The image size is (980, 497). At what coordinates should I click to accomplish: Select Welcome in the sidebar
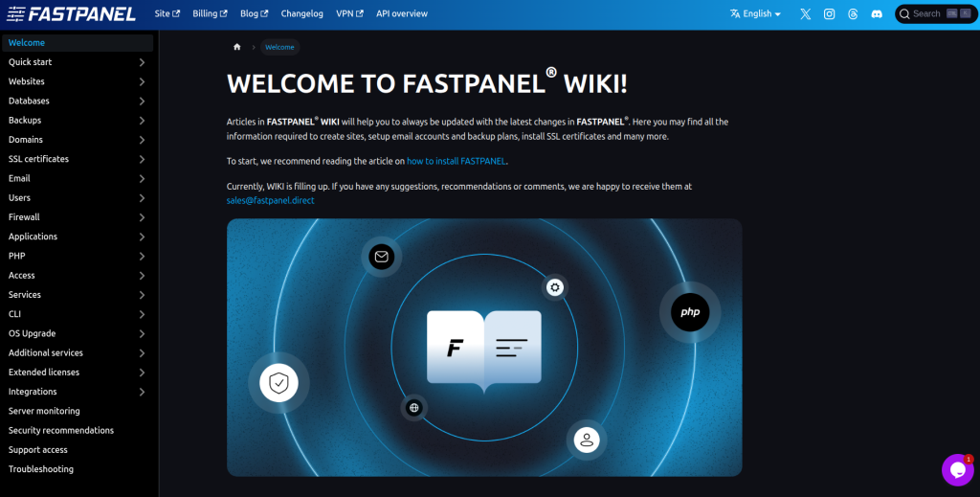[x=78, y=43]
